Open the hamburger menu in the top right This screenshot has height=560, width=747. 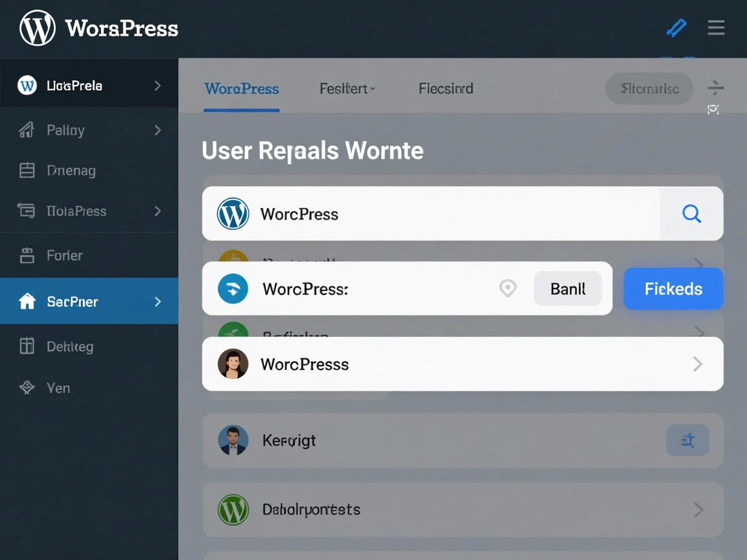click(716, 28)
